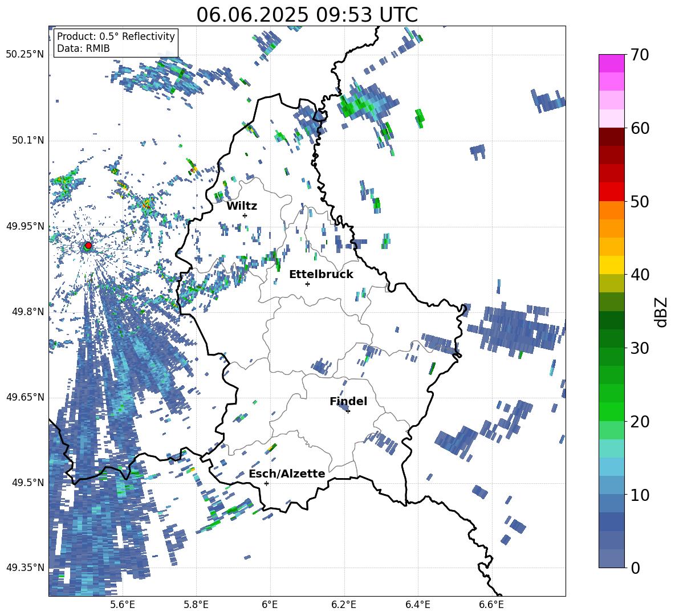
Task: Click the 49.95°N latitude tick label
Action: tap(25, 226)
